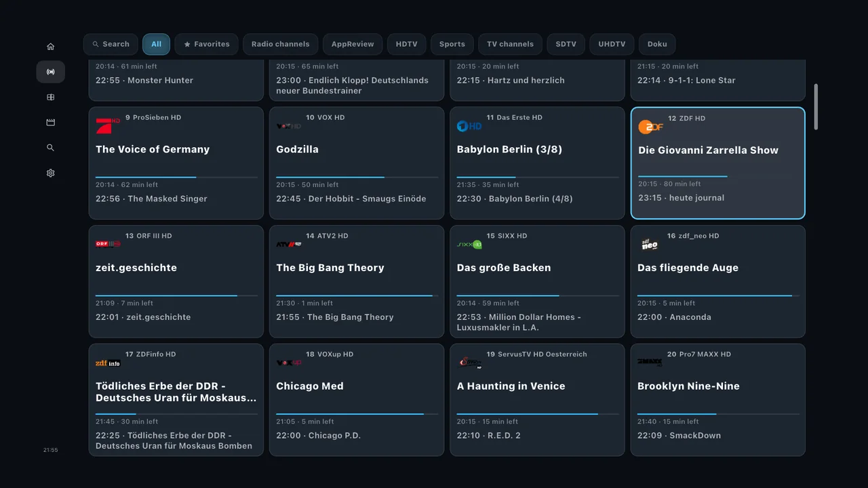868x488 pixels.
Task: Click the ORF III HD logo
Action: pos(108,244)
